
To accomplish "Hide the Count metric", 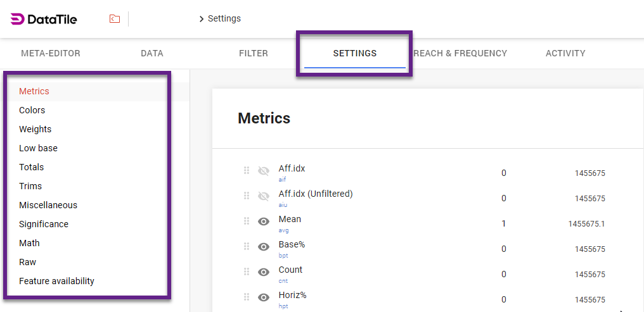I will click(264, 272).
